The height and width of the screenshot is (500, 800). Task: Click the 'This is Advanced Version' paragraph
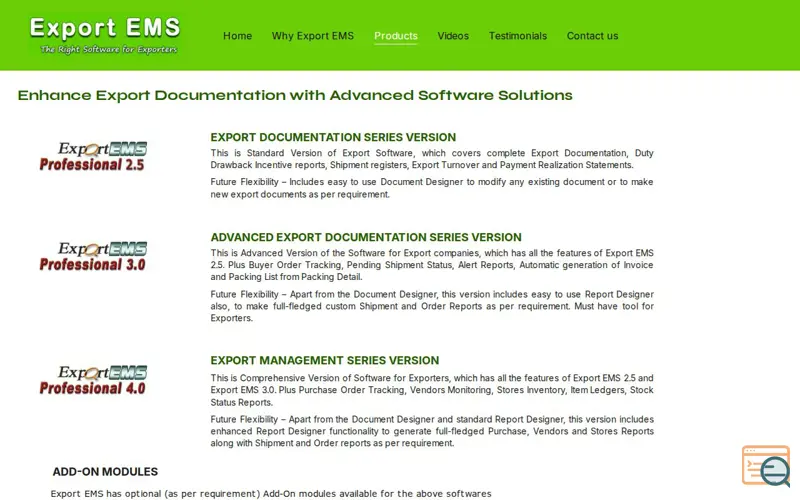point(432,265)
